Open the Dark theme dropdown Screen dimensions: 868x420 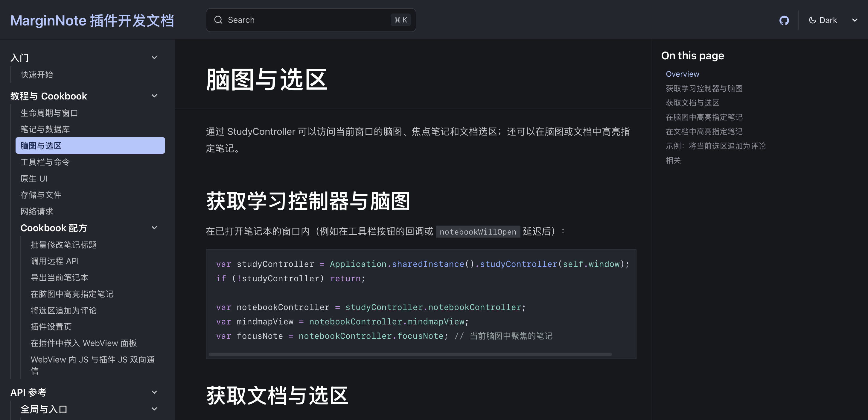pyautogui.click(x=855, y=20)
